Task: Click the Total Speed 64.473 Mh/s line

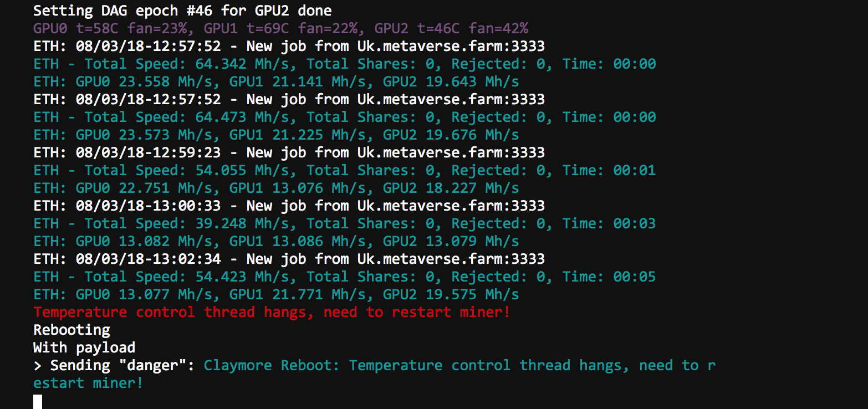Action: [344, 117]
